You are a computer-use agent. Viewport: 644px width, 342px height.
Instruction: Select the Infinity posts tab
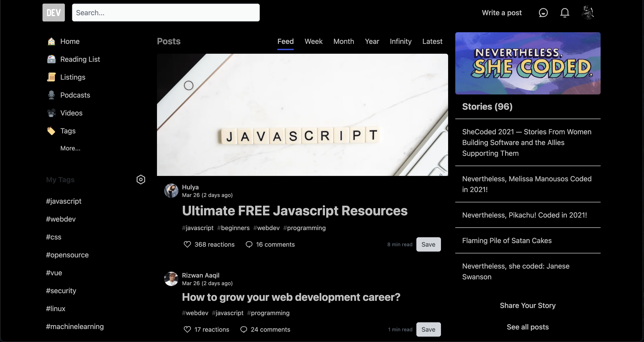point(400,41)
